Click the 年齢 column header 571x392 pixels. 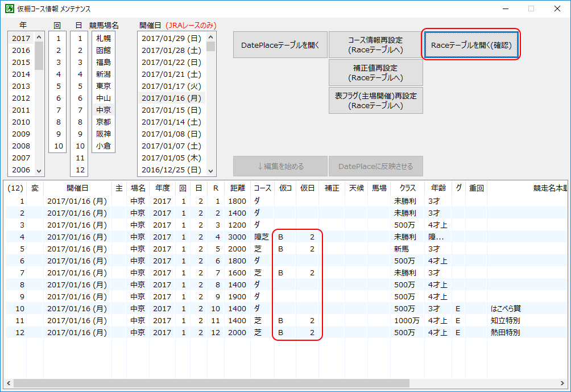(438, 188)
